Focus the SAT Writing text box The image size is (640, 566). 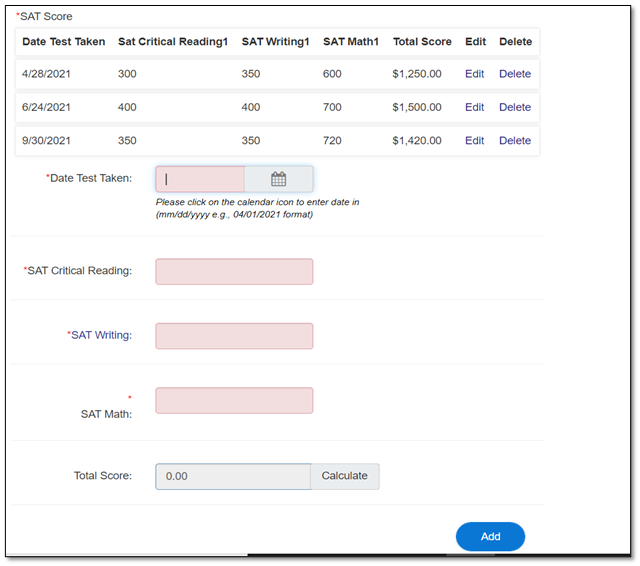[x=234, y=336]
